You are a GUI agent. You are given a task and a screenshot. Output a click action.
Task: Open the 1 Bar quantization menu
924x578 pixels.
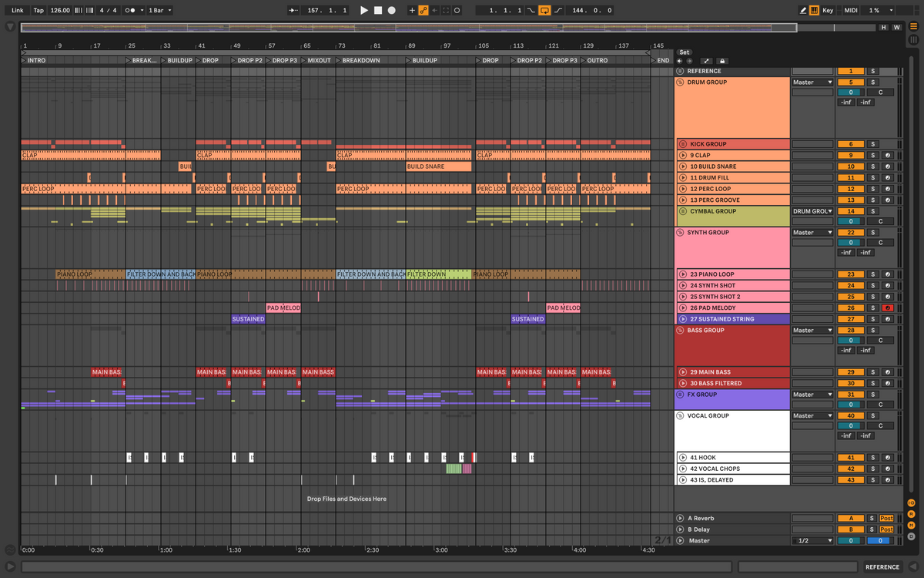159,10
